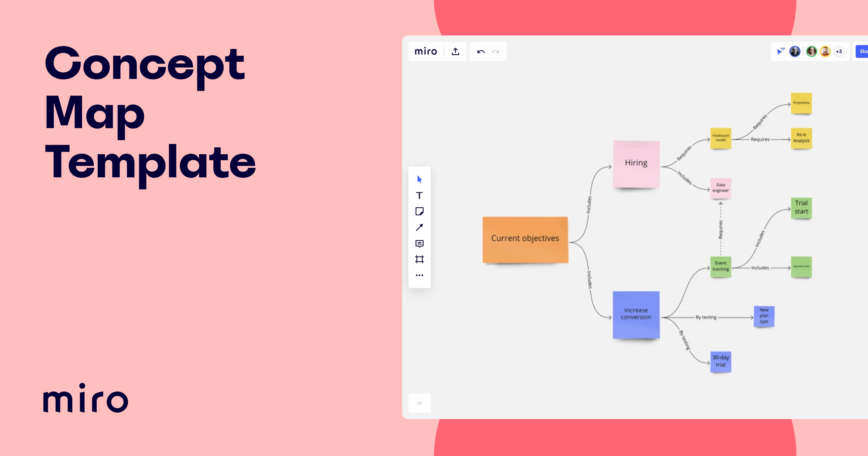This screenshot has width=868, height=456.
Task: Pick the Sticky note tool
Action: (420, 211)
